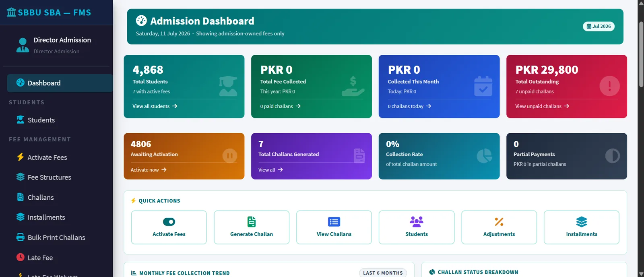Open Bulk Print Challans in the sidebar
The width and height of the screenshot is (644, 277).
pos(60,238)
